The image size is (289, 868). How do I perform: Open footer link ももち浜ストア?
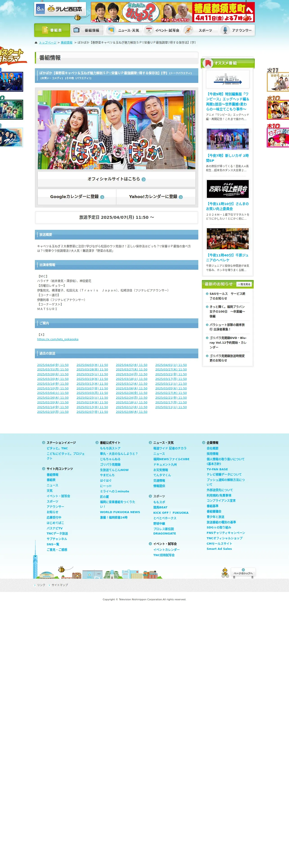click(x=110, y=448)
